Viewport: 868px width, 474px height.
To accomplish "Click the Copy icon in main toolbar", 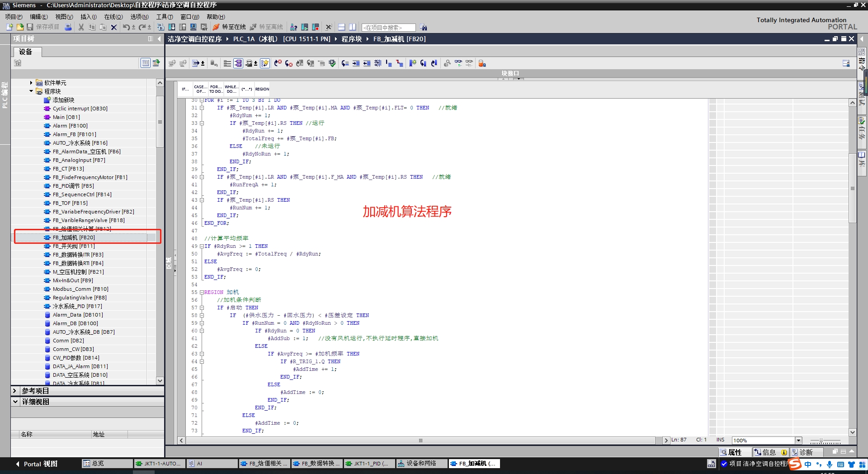I will (x=92, y=27).
